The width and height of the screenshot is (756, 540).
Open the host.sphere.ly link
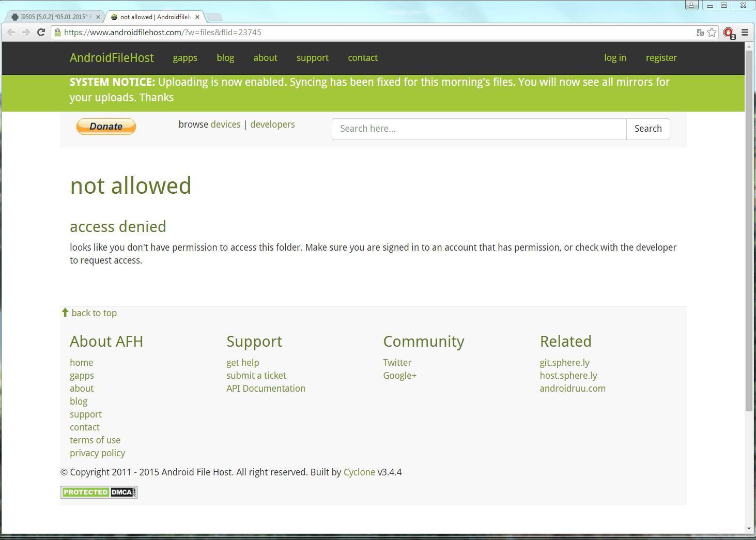pyautogui.click(x=568, y=376)
